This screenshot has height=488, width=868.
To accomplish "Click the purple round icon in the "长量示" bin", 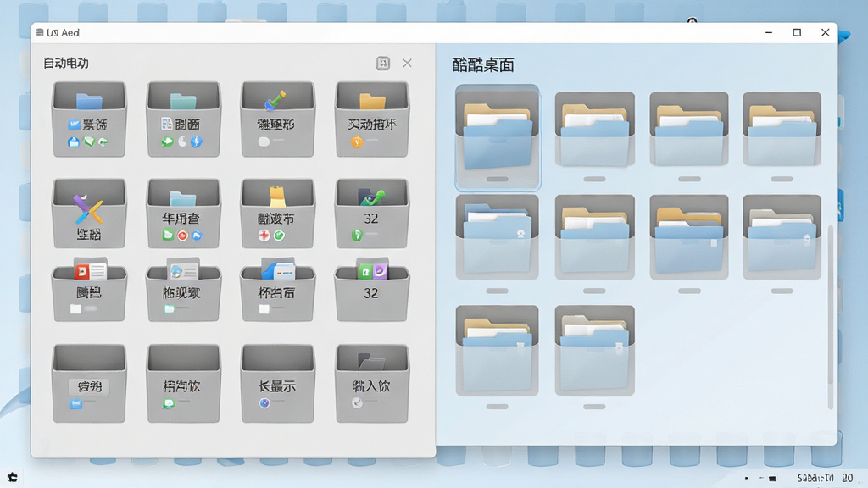I will point(264,402).
